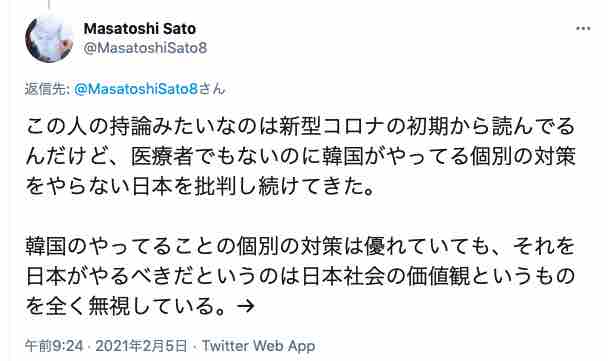Click the tweet line starting この人の持論みたいなのは
This screenshot has width=608, height=361.
coord(300,127)
